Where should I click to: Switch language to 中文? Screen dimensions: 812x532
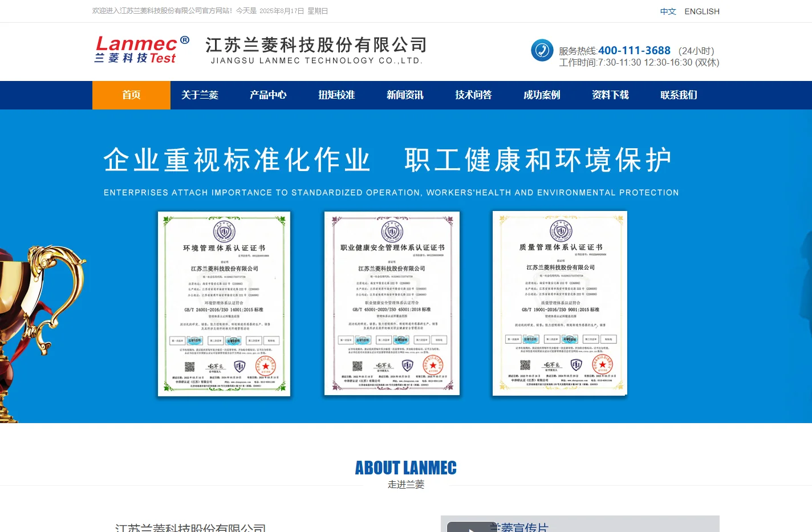(x=668, y=11)
